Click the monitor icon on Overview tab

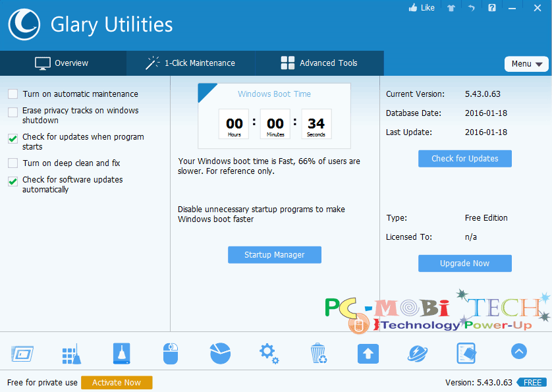pos(43,63)
